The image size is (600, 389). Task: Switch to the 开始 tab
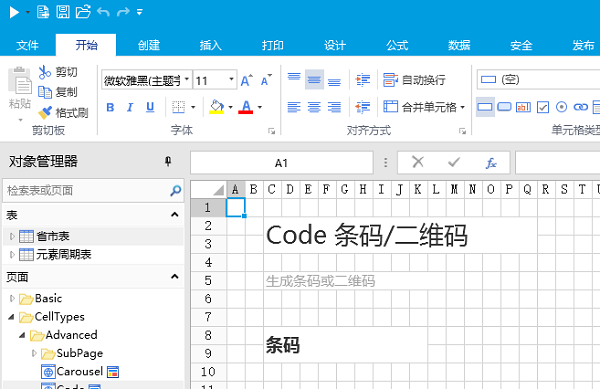86,45
